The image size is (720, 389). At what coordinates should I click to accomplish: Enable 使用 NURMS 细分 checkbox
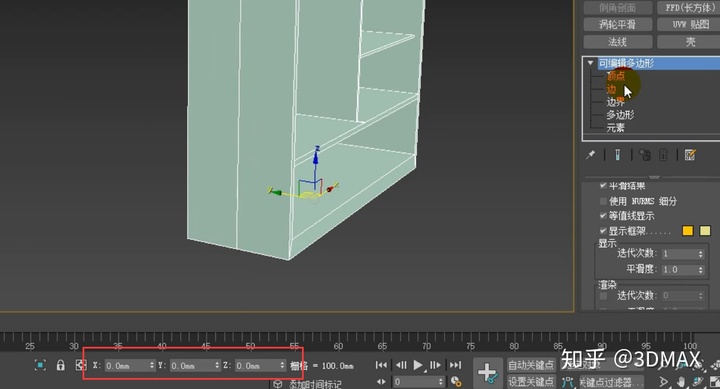tap(603, 201)
